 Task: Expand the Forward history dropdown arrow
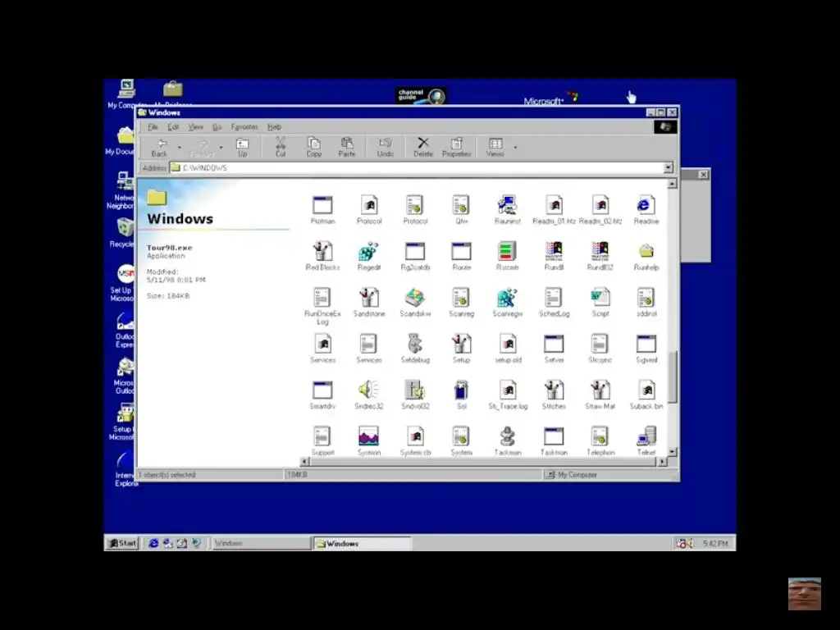click(221, 148)
